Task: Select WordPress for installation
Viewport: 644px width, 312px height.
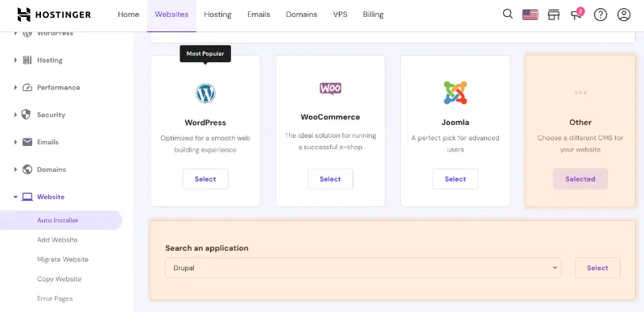Action: [205, 179]
